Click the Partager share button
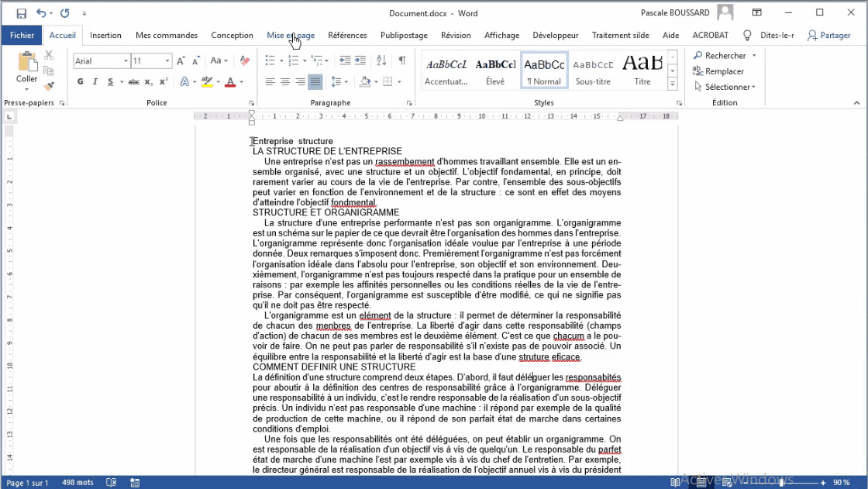Viewport: 868px width, 489px height. coord(829,35)
